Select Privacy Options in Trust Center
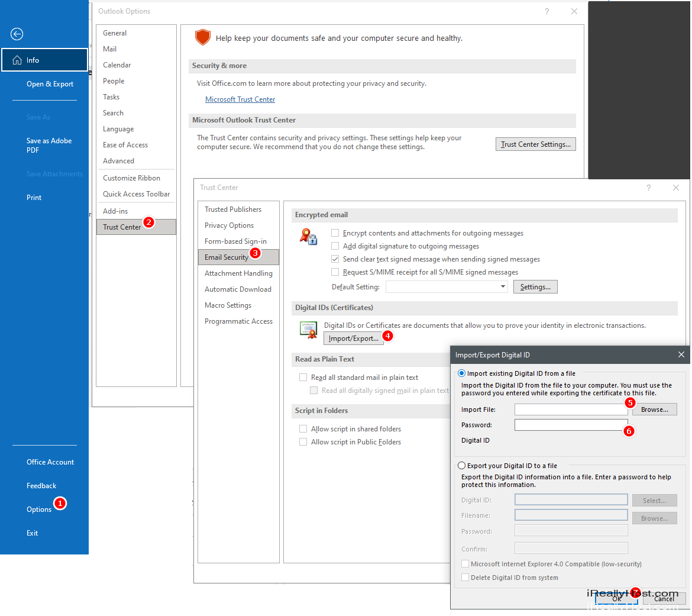The image size is (692, 616). point(238,225)
